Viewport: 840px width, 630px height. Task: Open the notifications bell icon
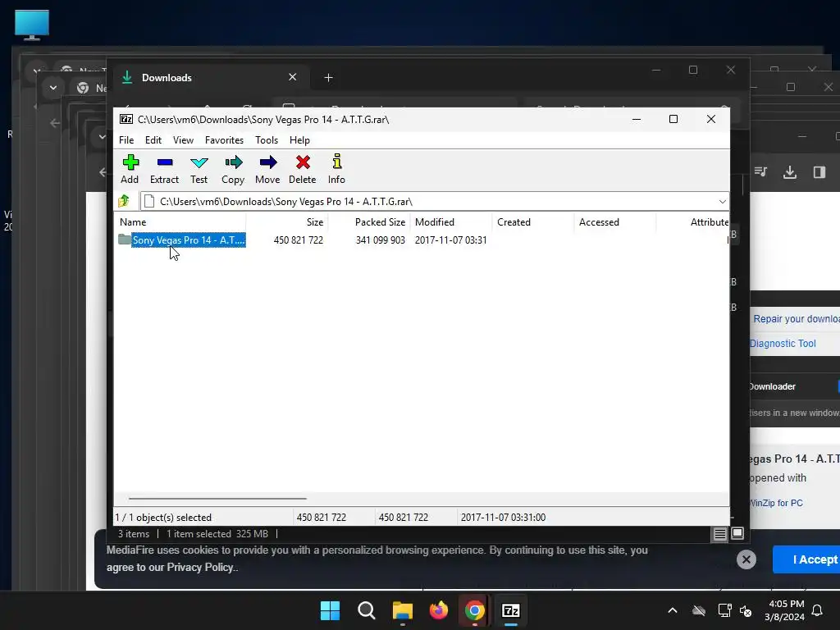(818, 610)
